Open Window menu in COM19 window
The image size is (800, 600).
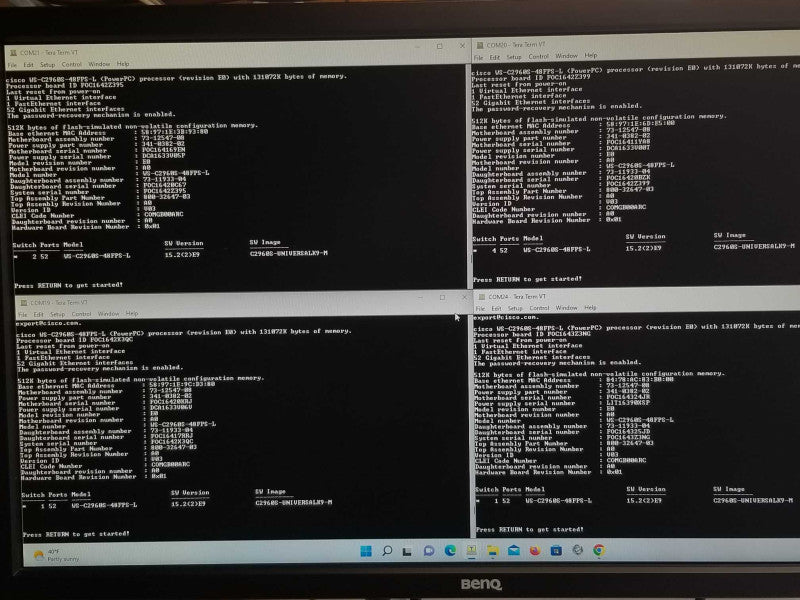[108, 314]
